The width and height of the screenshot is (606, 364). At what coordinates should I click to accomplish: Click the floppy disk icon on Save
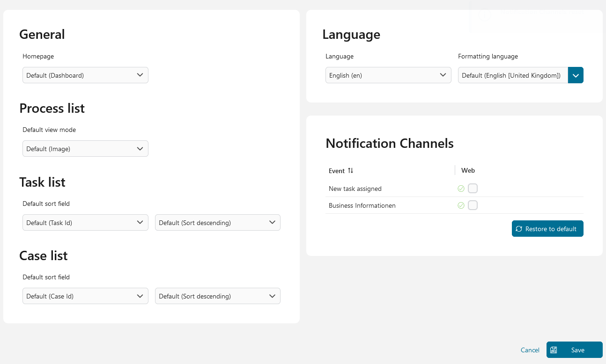[x=554, y=350]
